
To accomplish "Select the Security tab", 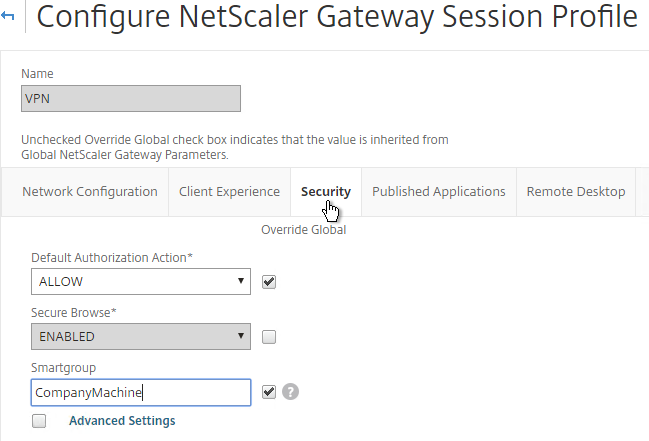I will (326, 192).
